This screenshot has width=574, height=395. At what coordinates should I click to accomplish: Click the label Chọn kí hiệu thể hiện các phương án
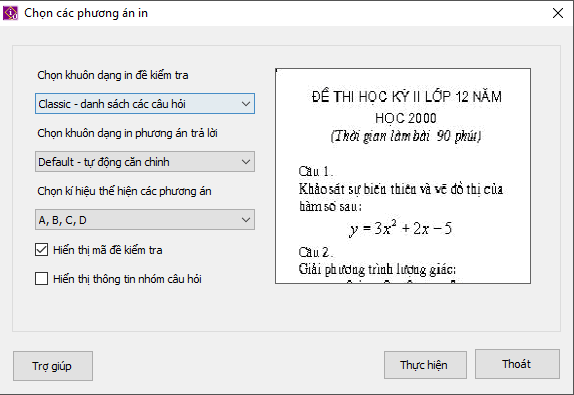pos(124,191)
